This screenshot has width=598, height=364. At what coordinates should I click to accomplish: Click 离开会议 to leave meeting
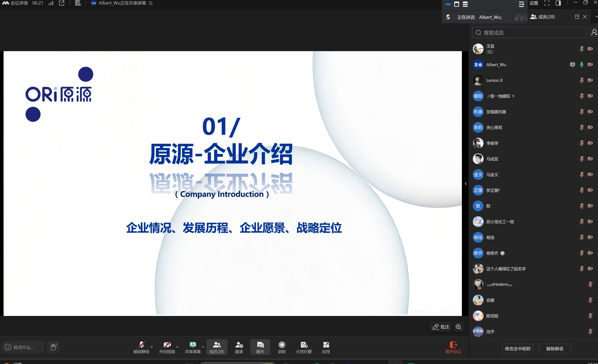453,347
